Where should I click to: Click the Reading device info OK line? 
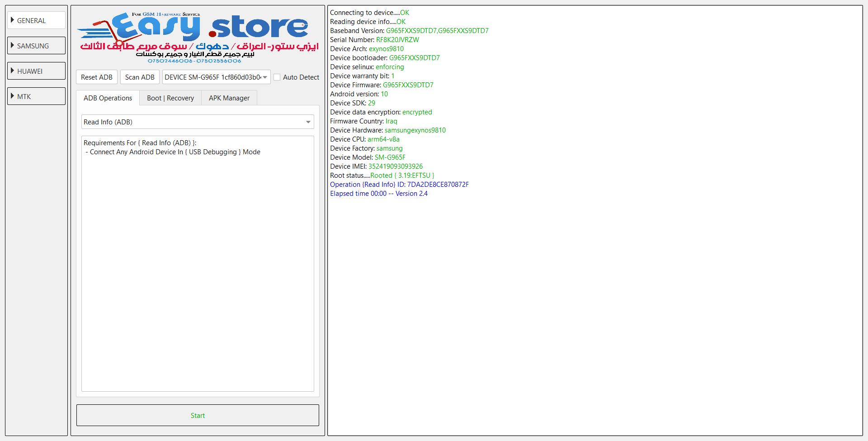point(368,22)
